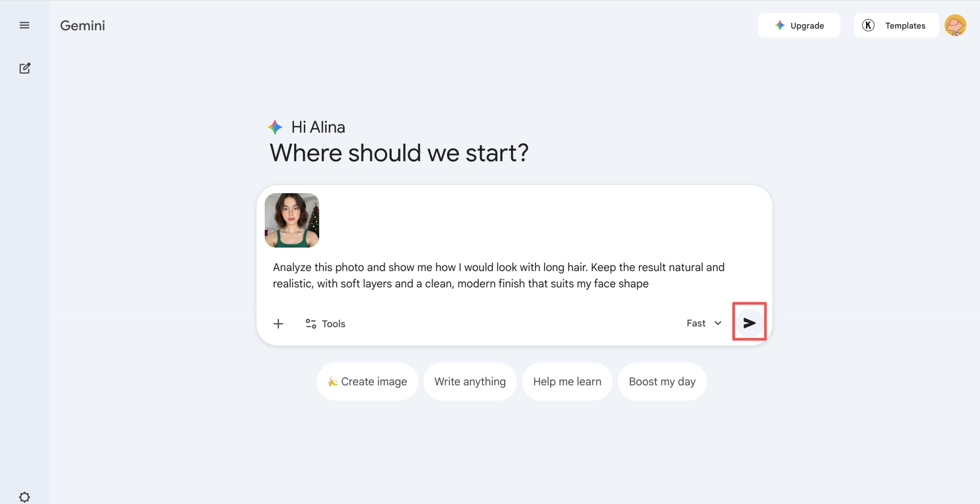
Task: Click the uploaded portrait photo thumbnail
Action: (292, 220)
